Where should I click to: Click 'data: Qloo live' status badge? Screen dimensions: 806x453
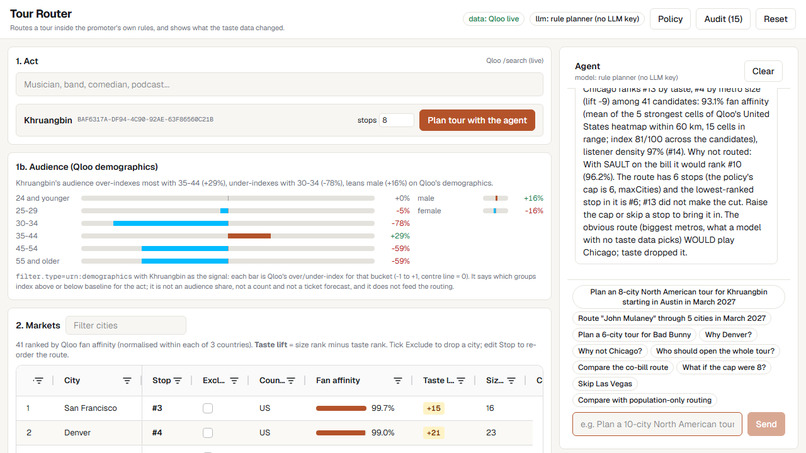click(x=493, y=19)
